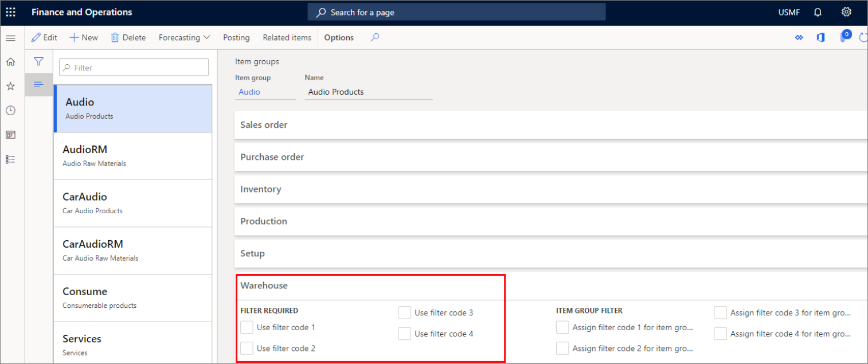868x364 pixels.
Task: Toggle the list view pane icon
Action: [38, 84]
